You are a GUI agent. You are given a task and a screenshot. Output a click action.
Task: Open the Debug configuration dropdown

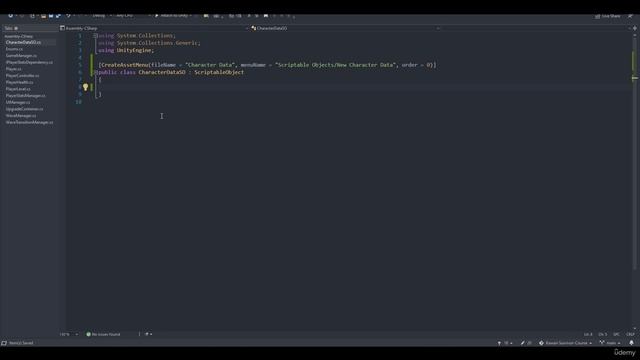point(102,16)
